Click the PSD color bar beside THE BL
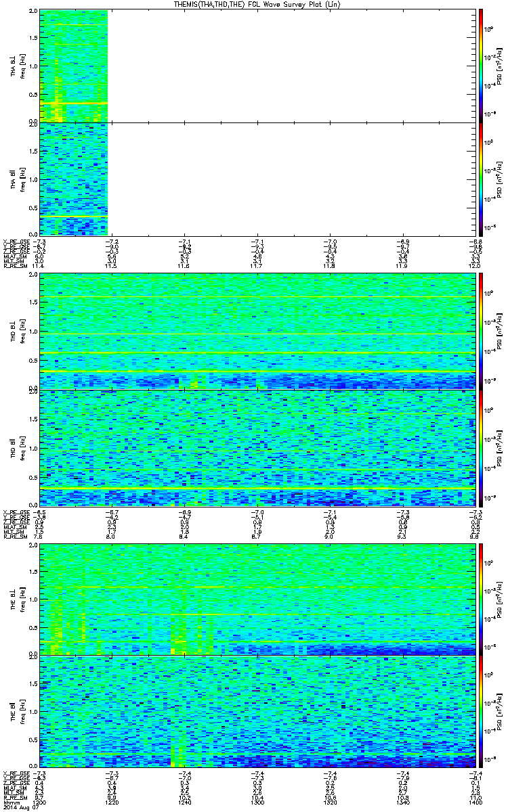This screenshot has height=812, width=508. [481, 599]
